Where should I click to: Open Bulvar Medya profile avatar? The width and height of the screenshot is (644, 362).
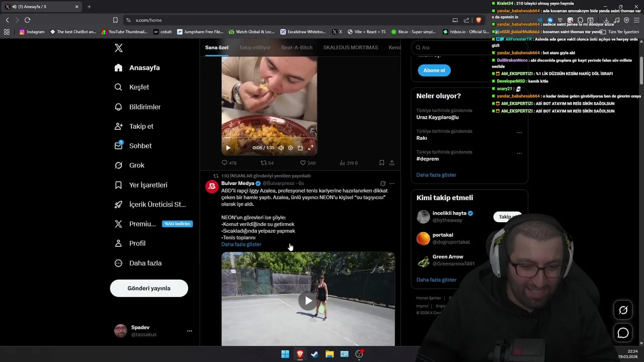click(212, 187)
